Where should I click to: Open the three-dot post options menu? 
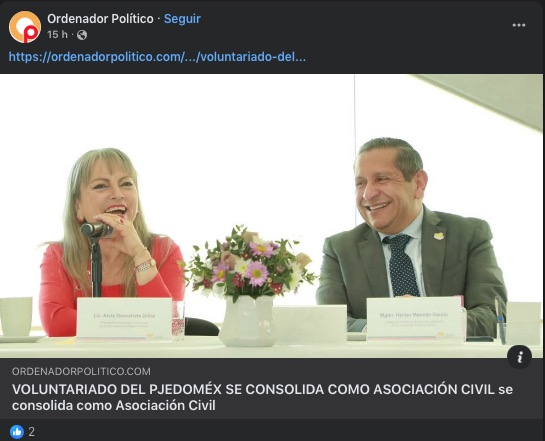point(519,25)
